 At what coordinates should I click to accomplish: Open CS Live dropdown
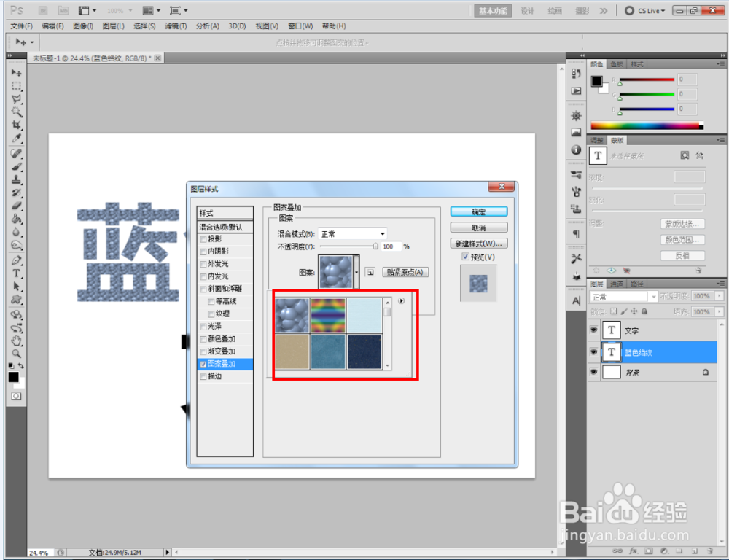click(x=645, y=11)
